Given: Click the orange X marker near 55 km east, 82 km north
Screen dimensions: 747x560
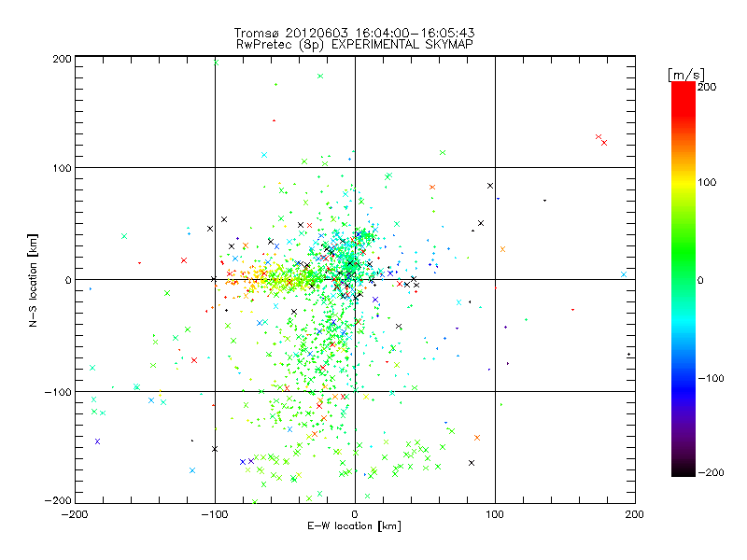Looking at the screenshot, I should click(432, 188).
